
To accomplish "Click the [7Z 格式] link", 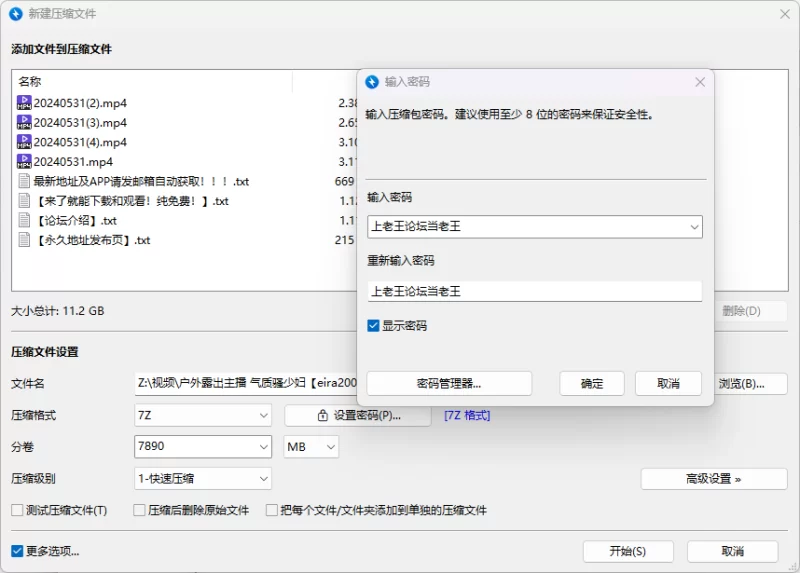I will (467, 415).
